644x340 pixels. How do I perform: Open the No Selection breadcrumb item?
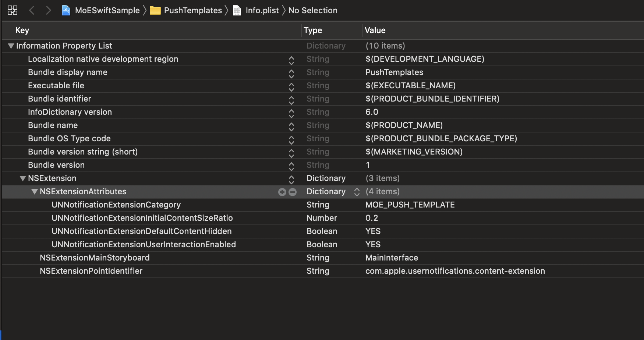click(x=313, y=10)
